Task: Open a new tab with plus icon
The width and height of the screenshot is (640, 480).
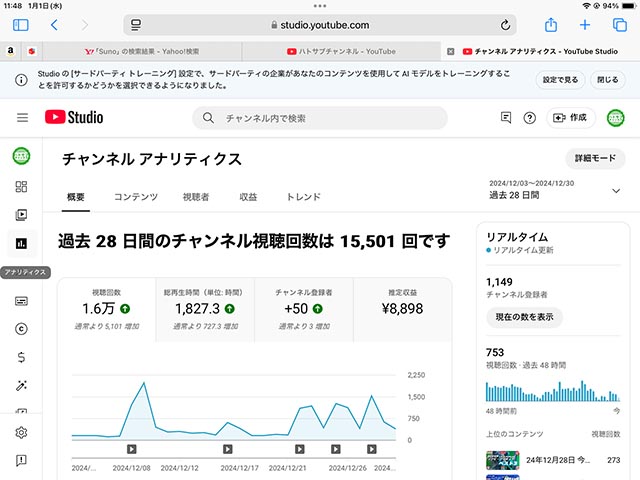Action: tap(585, 25)
